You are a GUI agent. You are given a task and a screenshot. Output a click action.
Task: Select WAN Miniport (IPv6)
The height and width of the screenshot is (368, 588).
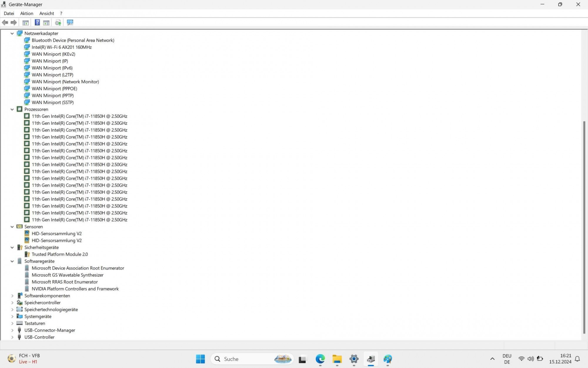52,68
